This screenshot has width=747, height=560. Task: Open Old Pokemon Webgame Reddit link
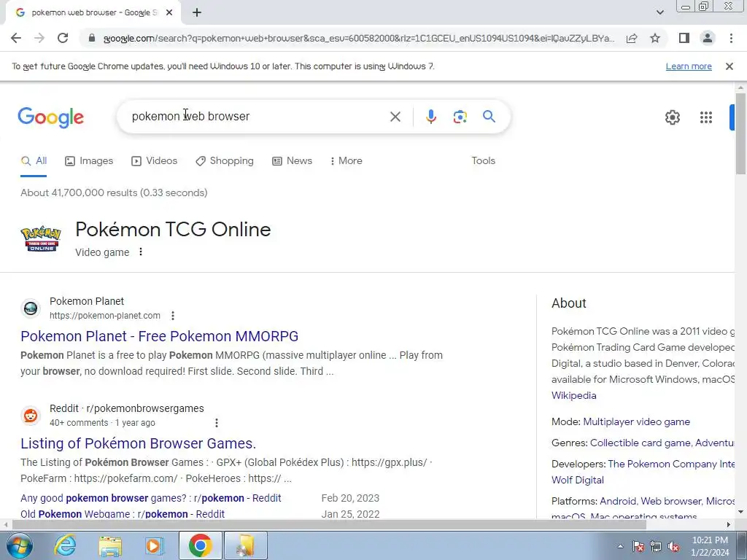tap(123, 514)
